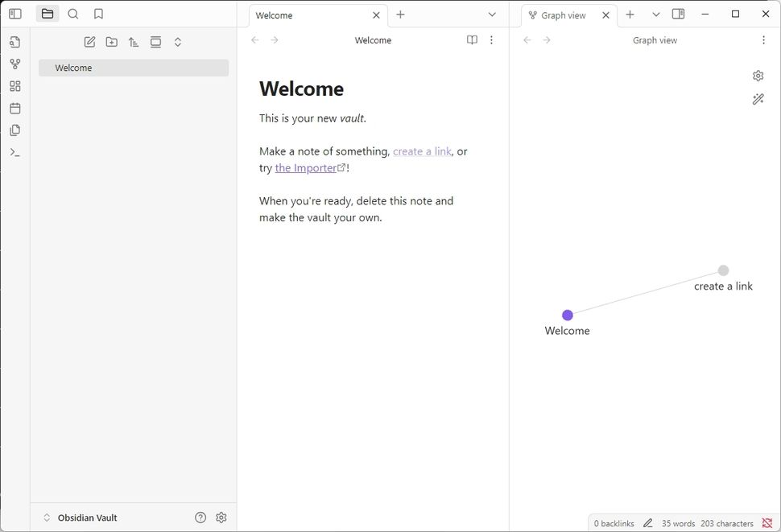
Task: Open the tab list dropdown in the Welcome pane
Action: [x=492, y=15]
